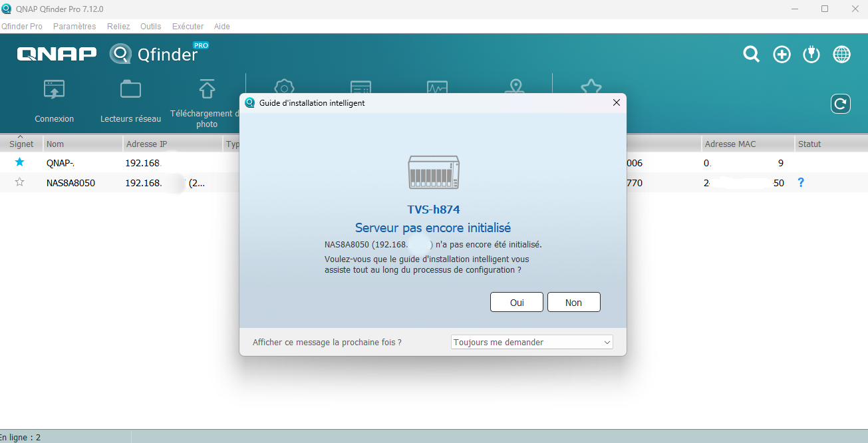Screen dimensions: 868x443
Task: Open the Lecteurs réseau icon
Action: pos(130,89)
